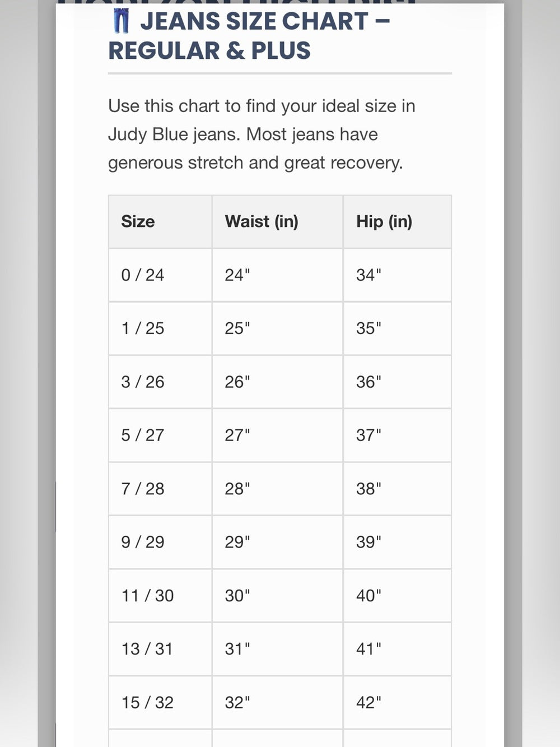560x747 pixels.
Task: Click the 11 / 30 size cell
Action: 160,596
